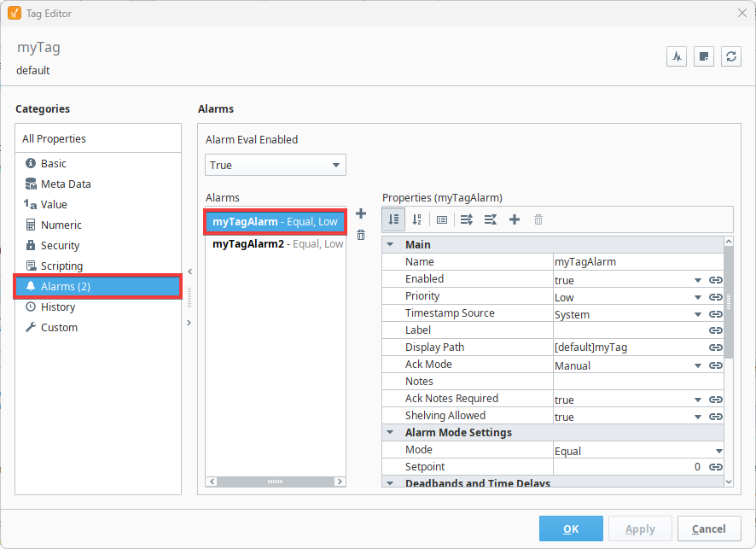Toggle the Enabled property dropdown
The image size is (756, 549).
(698, 280)
